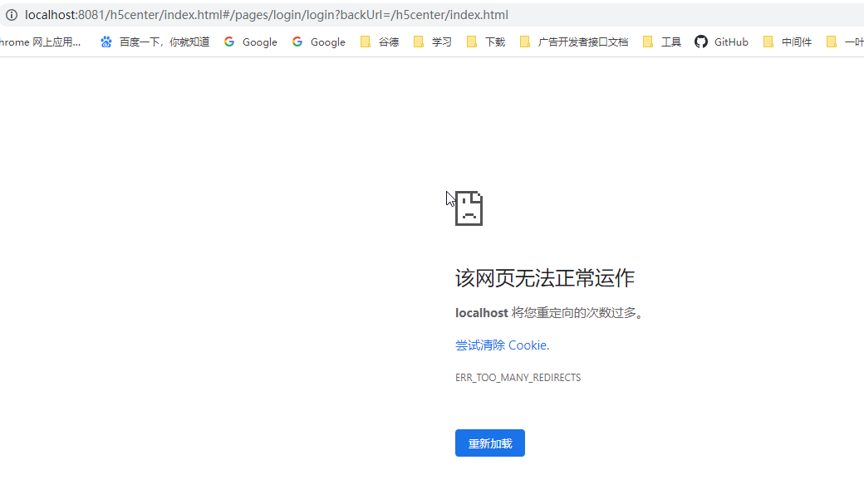The height and width of the screenshot is (504, 864).
Task: Click the site info icon in address bar
Action: point(12,15)
